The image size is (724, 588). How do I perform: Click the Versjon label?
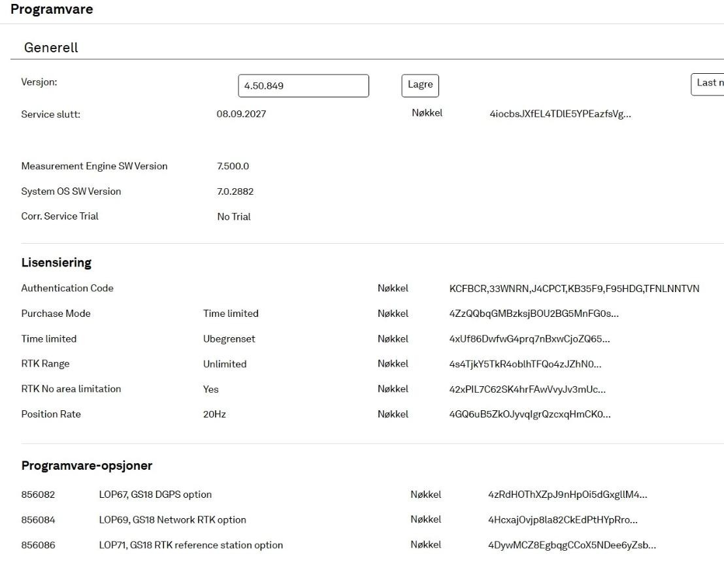coord(39,82)
